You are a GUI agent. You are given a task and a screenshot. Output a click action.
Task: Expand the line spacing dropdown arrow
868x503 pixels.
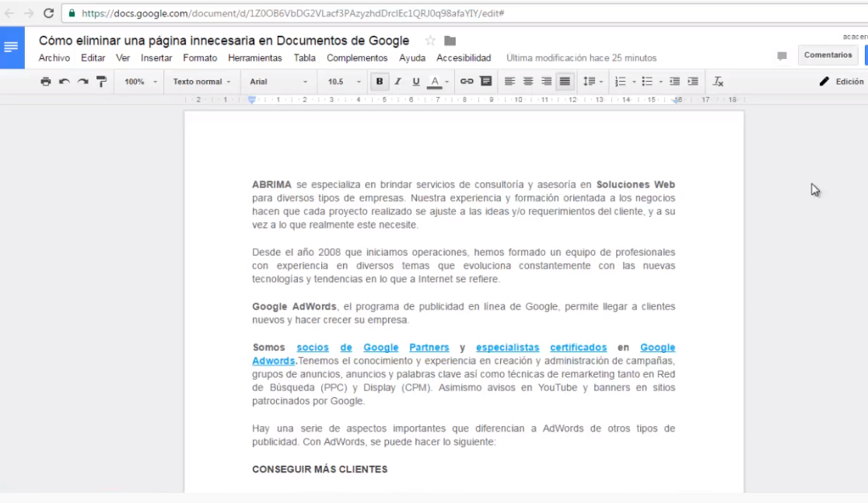(601, 82)
